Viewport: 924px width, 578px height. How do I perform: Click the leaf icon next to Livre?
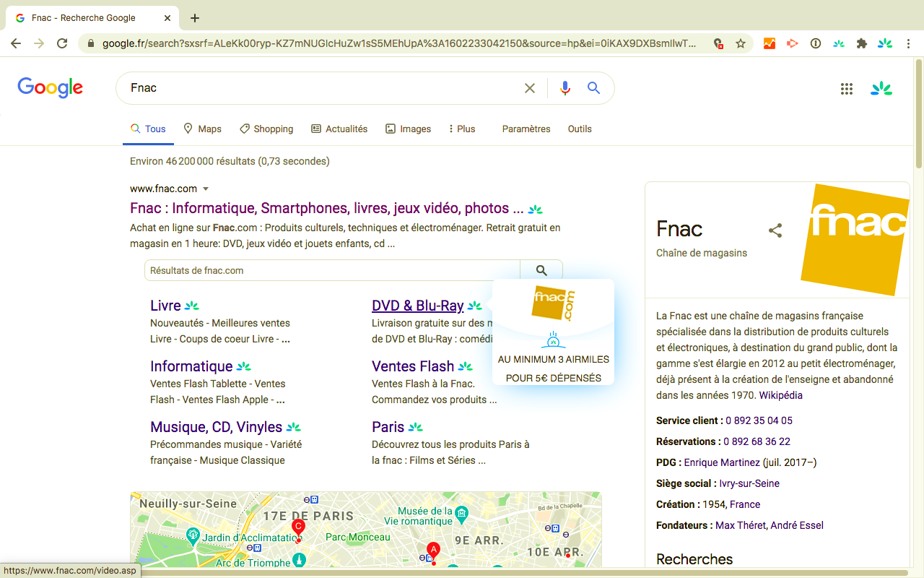pos(191,306)
